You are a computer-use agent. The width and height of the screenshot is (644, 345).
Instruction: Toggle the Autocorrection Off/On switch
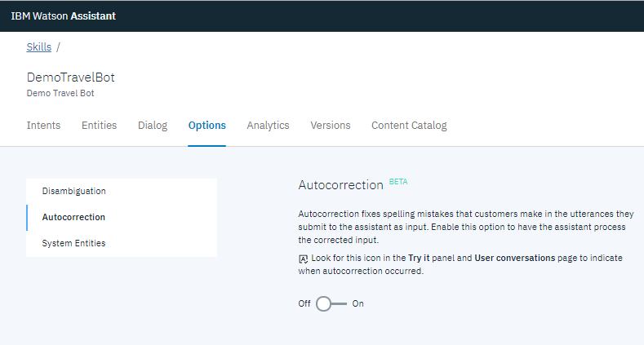coord(331,304)
